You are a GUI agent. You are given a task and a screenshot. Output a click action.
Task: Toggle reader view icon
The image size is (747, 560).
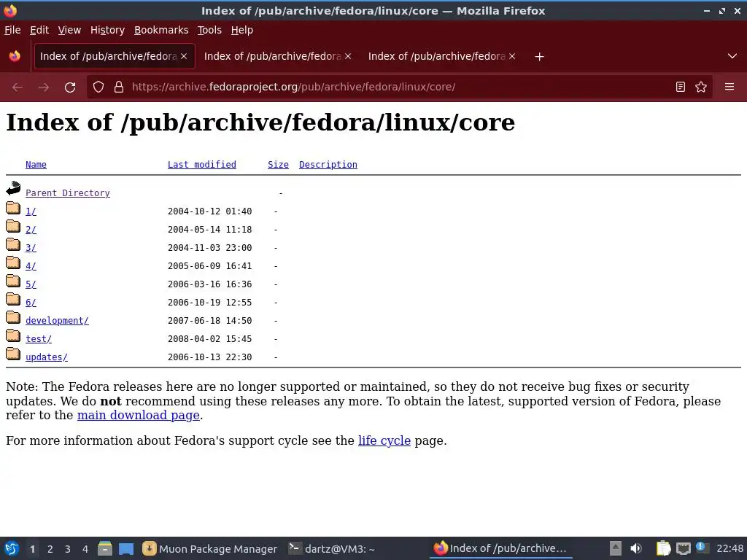[x=681, y=87]
